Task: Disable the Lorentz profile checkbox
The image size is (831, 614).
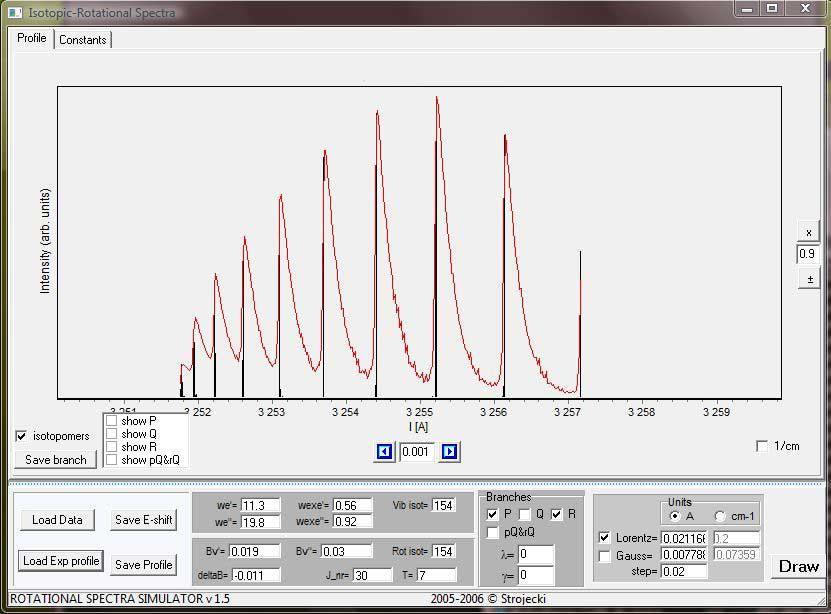Action: (x=604, y=538)
